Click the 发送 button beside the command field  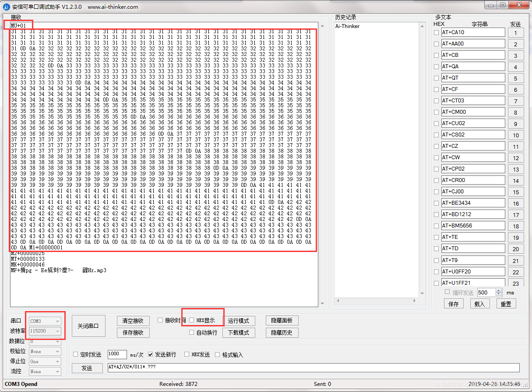pyautogui.click(x=87, y=368)
